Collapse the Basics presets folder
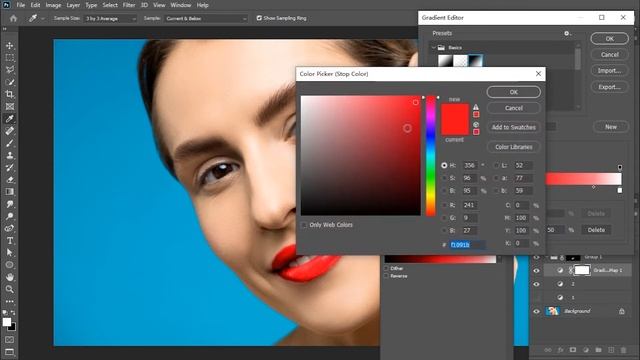The image size is (640, 360). (433, 47)
